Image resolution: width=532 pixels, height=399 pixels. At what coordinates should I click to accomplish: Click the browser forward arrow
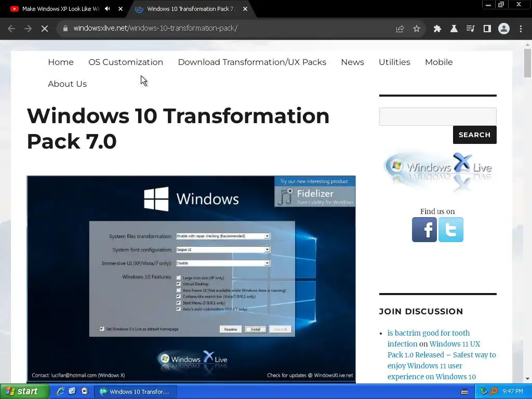click(28, 29)
